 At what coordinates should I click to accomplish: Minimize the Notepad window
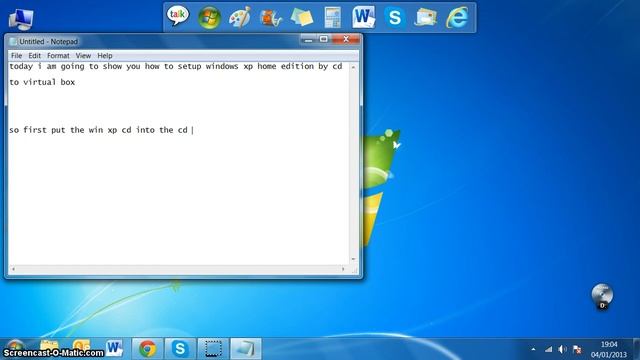point(308,40)
